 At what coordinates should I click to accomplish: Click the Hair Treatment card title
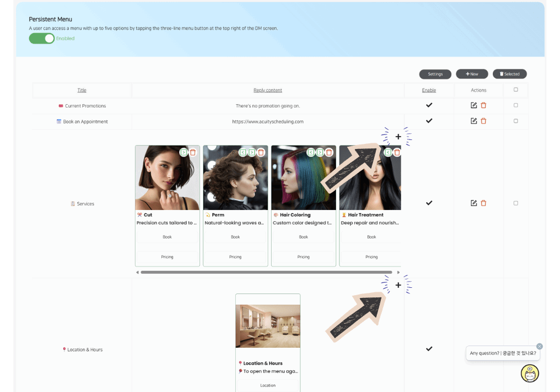tap(366, 215)
